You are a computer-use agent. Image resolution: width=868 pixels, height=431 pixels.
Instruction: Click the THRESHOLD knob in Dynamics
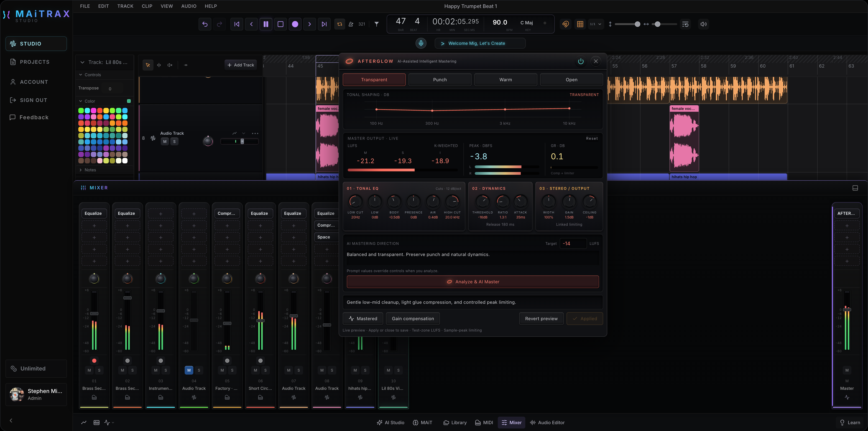[x=482, y=201]
